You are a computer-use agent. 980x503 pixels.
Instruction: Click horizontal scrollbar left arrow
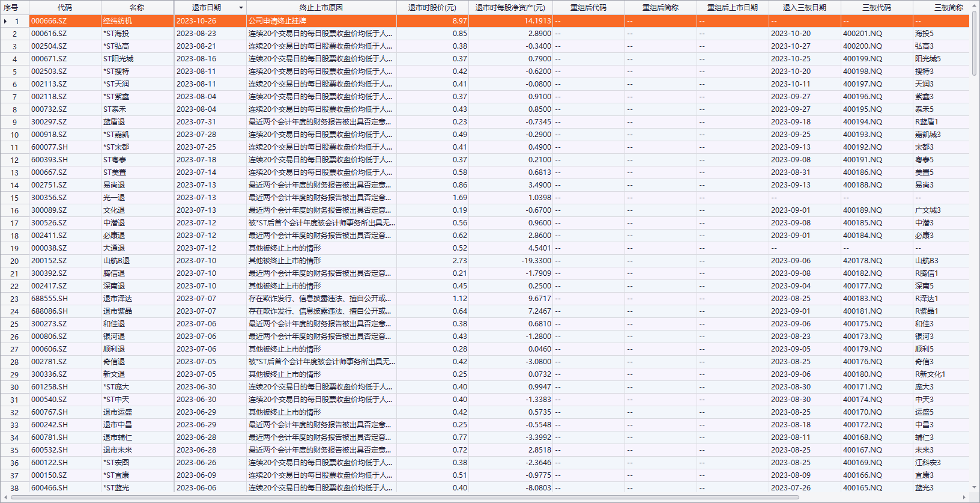(x=6, y=498)
